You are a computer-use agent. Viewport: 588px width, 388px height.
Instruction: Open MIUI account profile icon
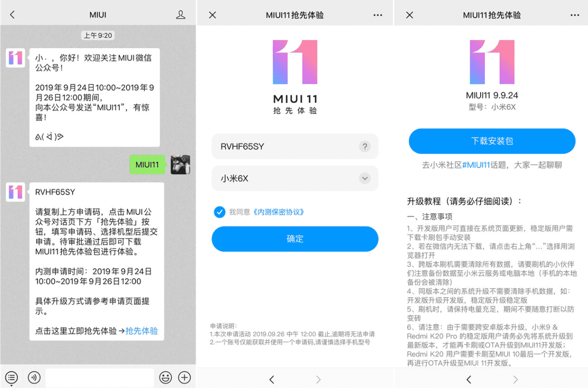(181, 15)
